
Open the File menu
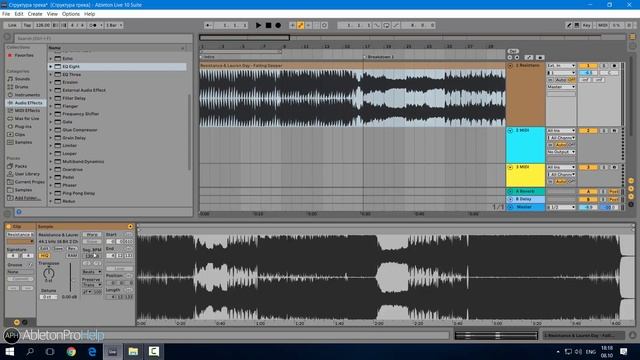(6, 14)
